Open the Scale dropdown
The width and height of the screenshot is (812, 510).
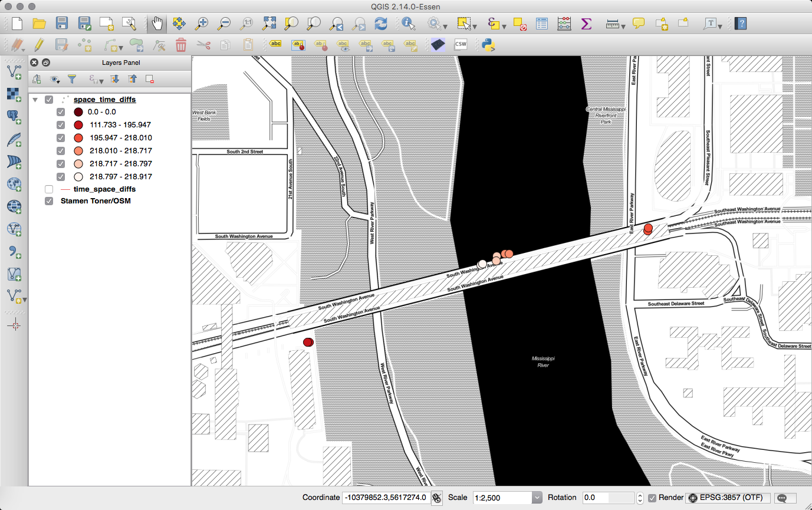tap(537, 498)
